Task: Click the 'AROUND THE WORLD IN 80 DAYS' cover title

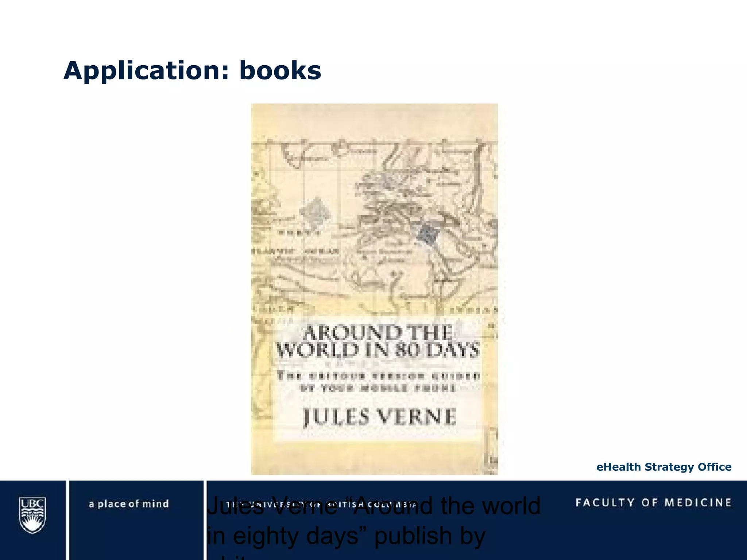Action: (378, 342)
